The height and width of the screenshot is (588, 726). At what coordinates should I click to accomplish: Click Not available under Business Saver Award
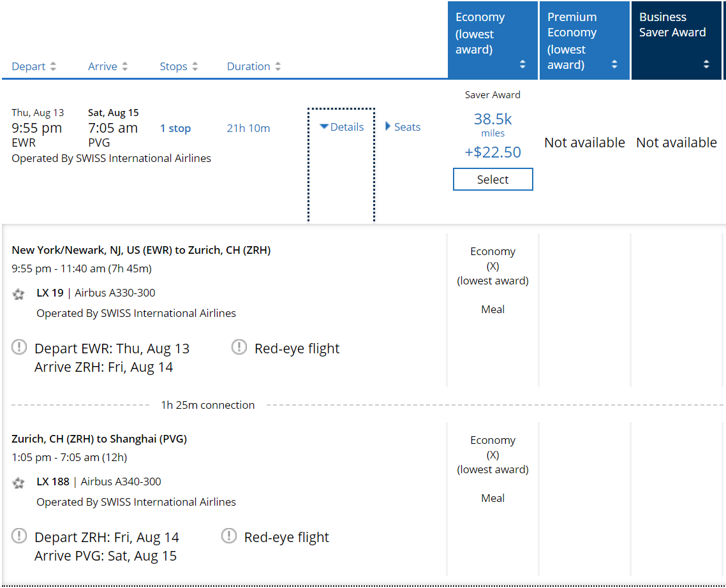pyautogui.click(x=676, y=143)
